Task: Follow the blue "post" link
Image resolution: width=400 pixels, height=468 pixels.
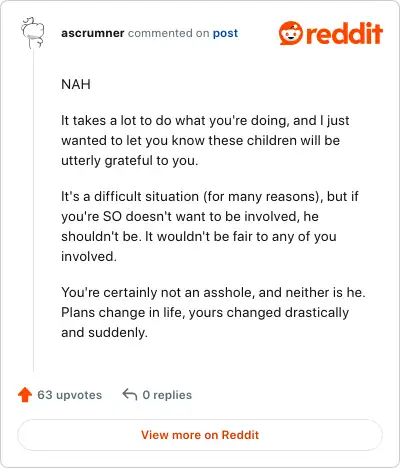Action: pos(225,33)
